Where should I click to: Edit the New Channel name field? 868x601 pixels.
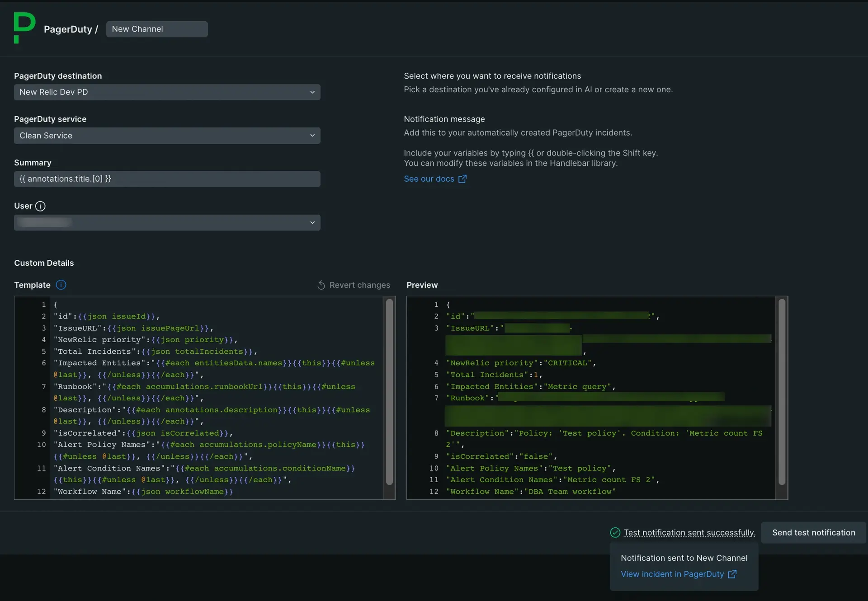point(156,29)
